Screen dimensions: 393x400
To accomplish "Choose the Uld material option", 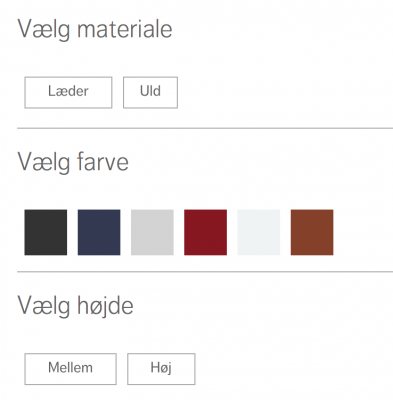I will (x=150, y=93).
